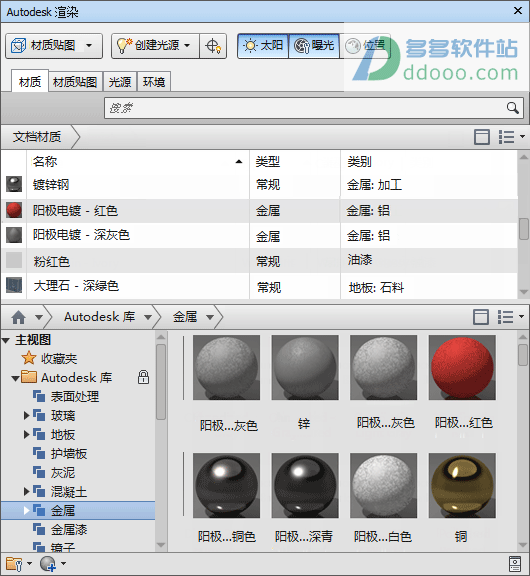Switch to the 光源 tab
Image resolution: width=530 pixels, height=576 pixels.
pos(120,82)
